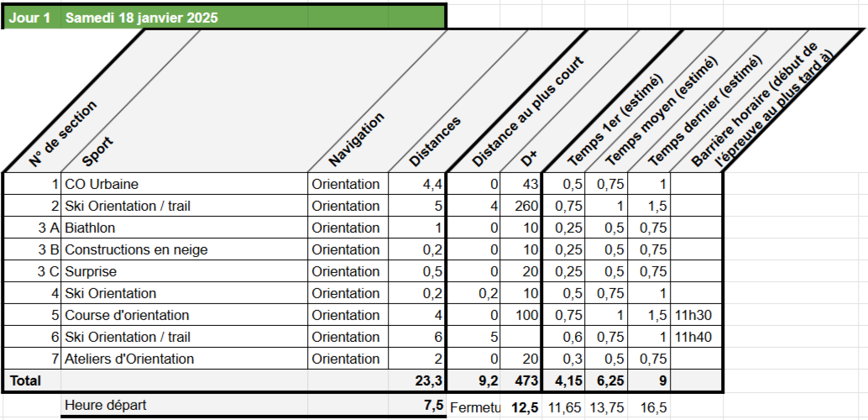Select the "Constructions en neige" cell

coord(136,249)
